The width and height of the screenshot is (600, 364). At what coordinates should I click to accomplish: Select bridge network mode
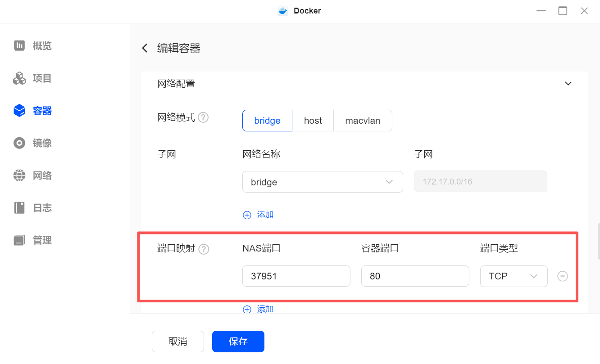tap(267, 121)
